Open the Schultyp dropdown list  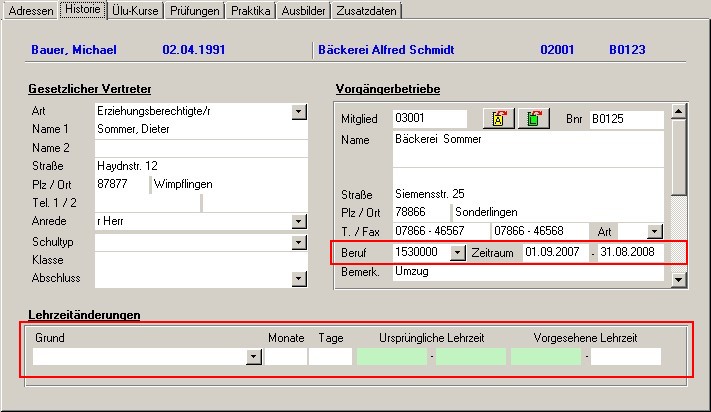(299, 242)
